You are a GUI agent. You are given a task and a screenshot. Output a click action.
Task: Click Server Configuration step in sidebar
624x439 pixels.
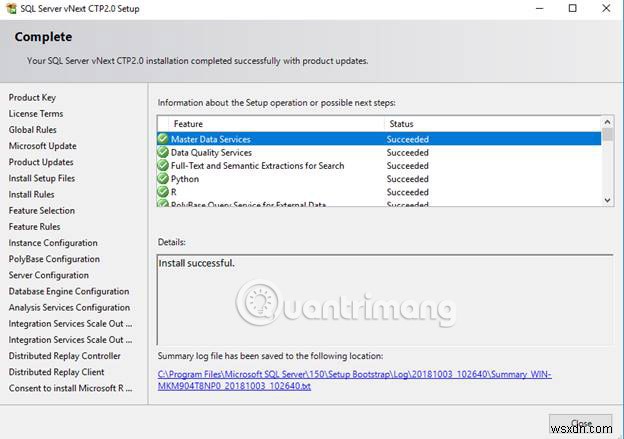click(x=49, y=275)
